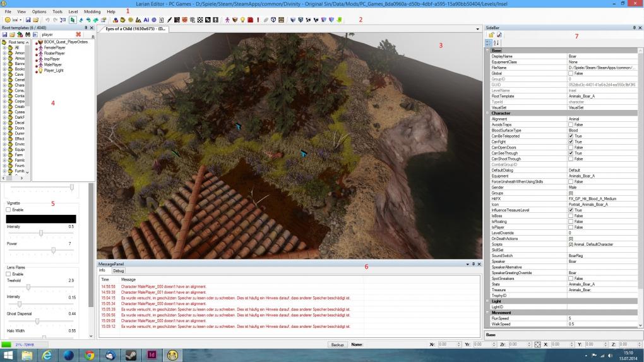This screenshot has height=362, width=644.
Task: Expand the Doors folder in tree
Action: pos(4,128)
